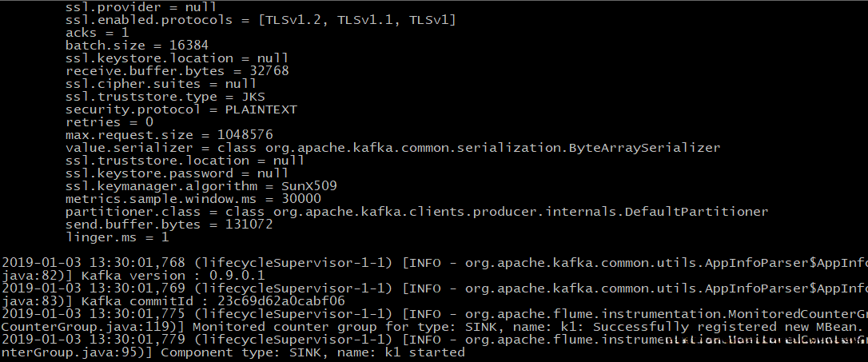The height and width of the screenshot is (362, 868).
Task: Click the ssl.provider = null line
Action: [x=135, y=6]
